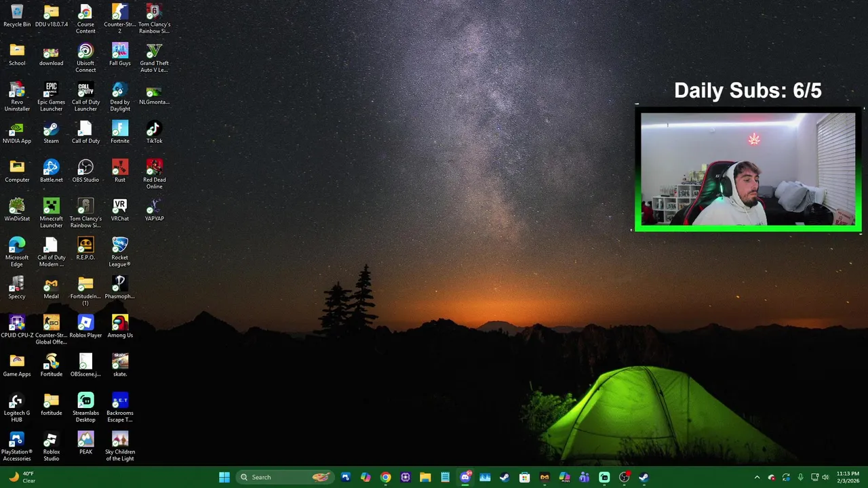The height and width of the screenshot is (488, 868).
Task: Select the WinDirStat desktop icon
Action: (x=17, y=210)
